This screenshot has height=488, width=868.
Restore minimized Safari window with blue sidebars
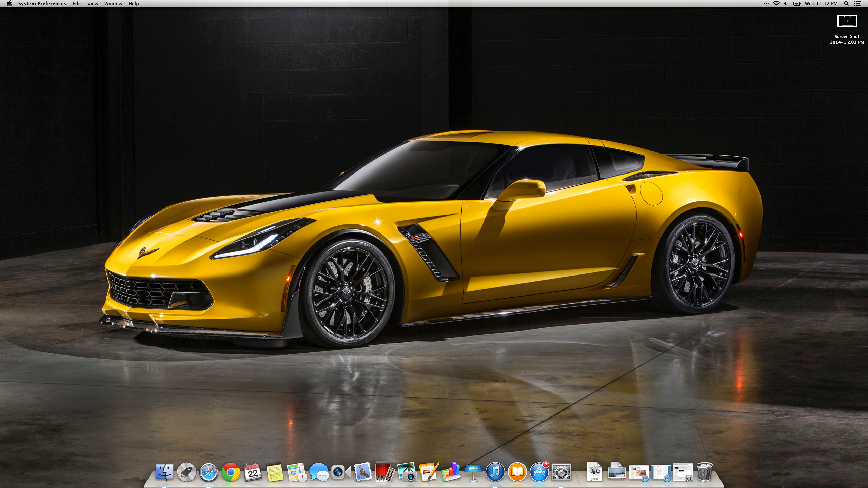[660, 473]
